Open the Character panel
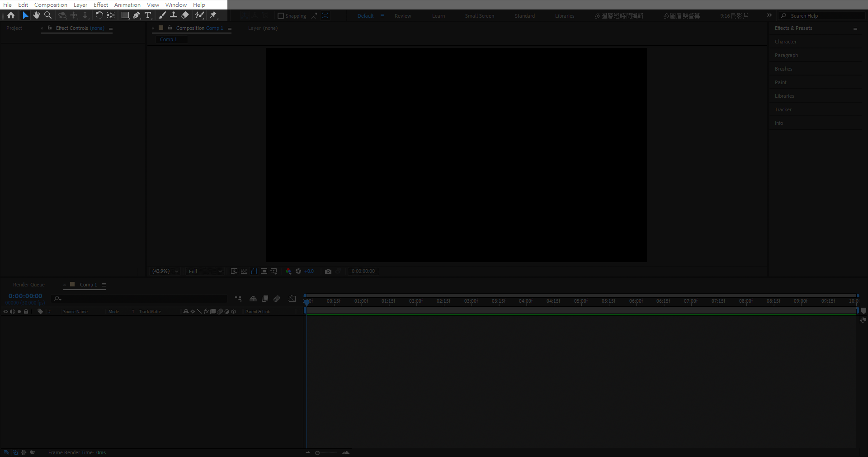Image resolution: width=868 pixels, height=457 pixels. 786,42
